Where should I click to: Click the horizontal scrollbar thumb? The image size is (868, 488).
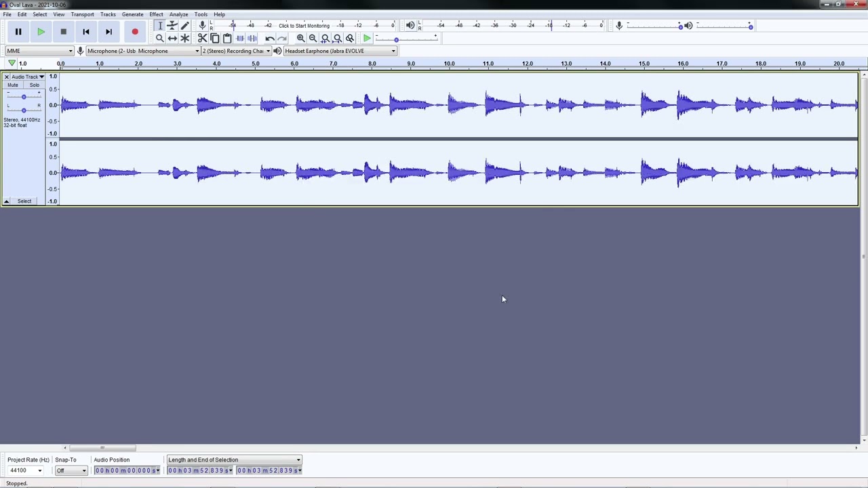(x=102, y=448)
